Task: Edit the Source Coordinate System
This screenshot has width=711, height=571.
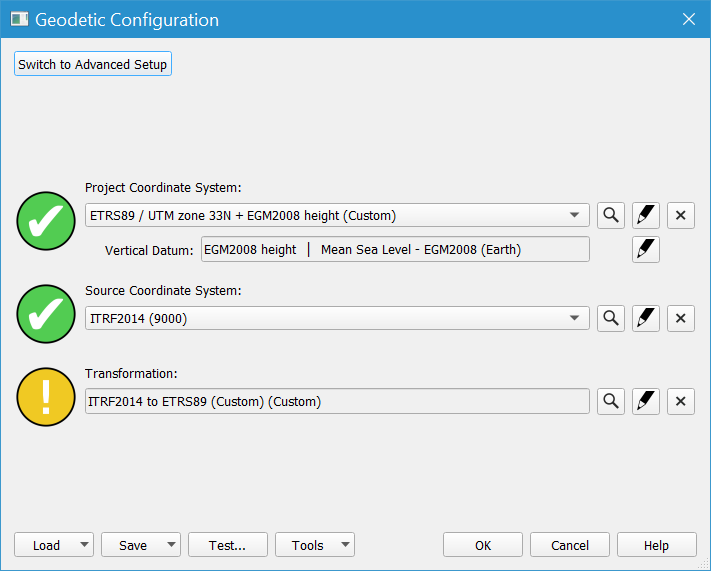Action: [x=646, y=318]
